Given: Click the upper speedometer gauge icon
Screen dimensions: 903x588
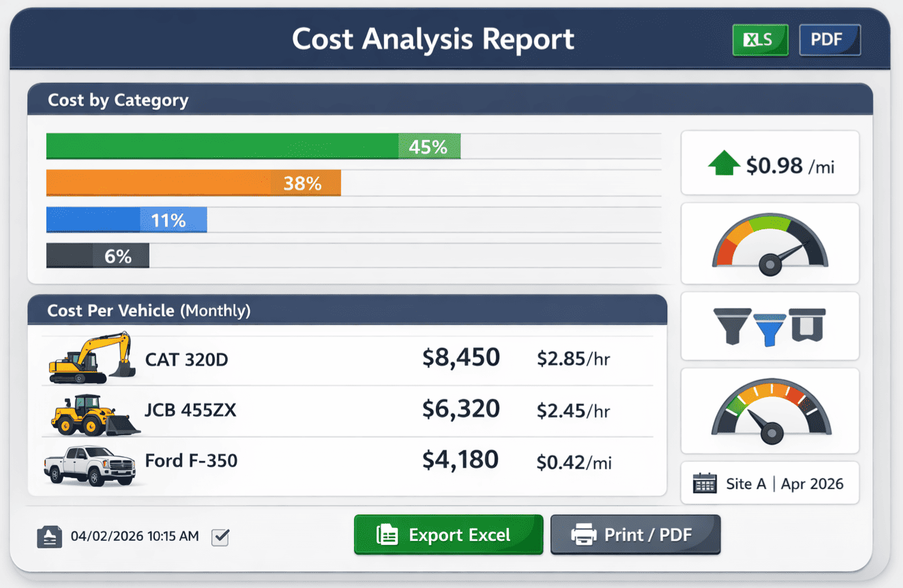Looking at the screenshot, I should click(769, 243).
